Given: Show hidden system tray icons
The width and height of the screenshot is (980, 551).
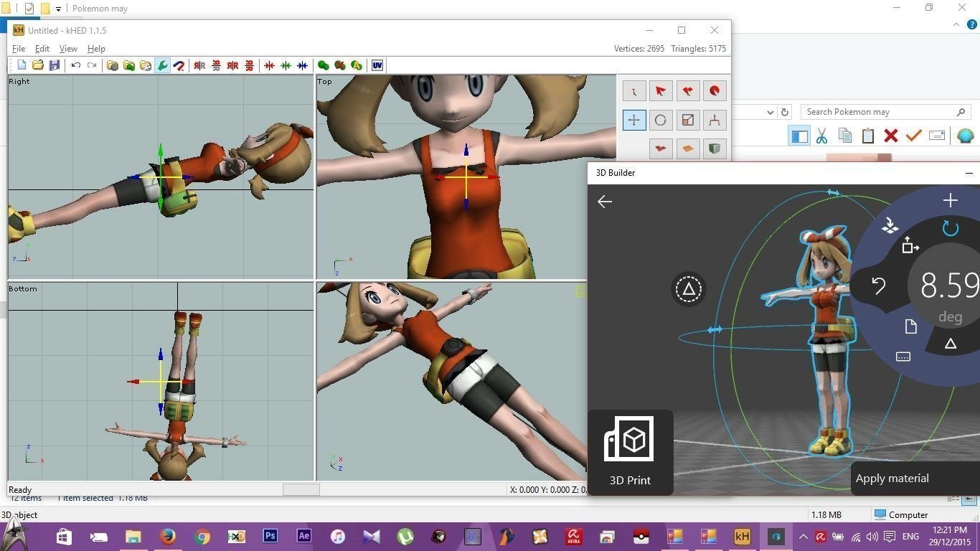Looking at the screenshot, I should click(x=804, y=536).
